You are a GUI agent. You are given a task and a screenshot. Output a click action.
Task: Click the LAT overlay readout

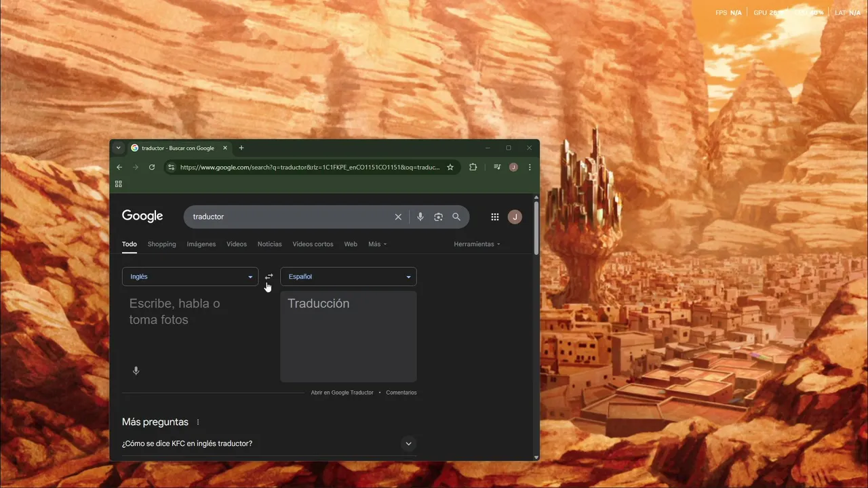coord(848,13)
